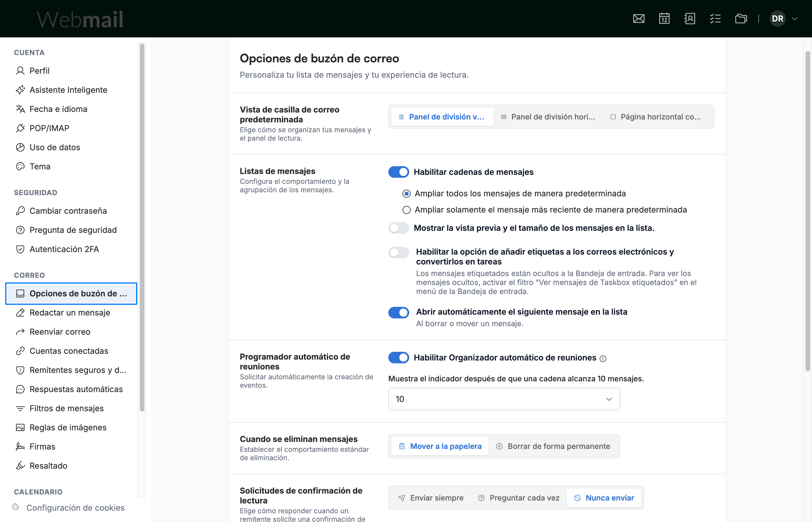812x522 pixels.
Task: Select Ampliar solamente el mensaje más reciente radio
Action: (x=406, y=210)
